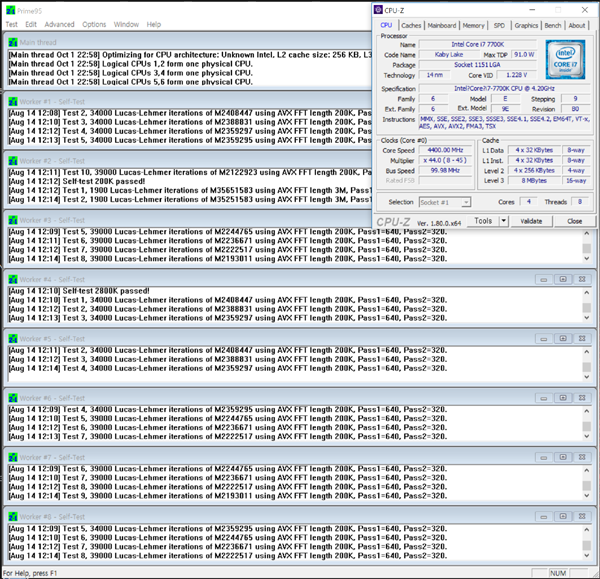Click the Kaby Lake code name field

(x=448, y=55)
